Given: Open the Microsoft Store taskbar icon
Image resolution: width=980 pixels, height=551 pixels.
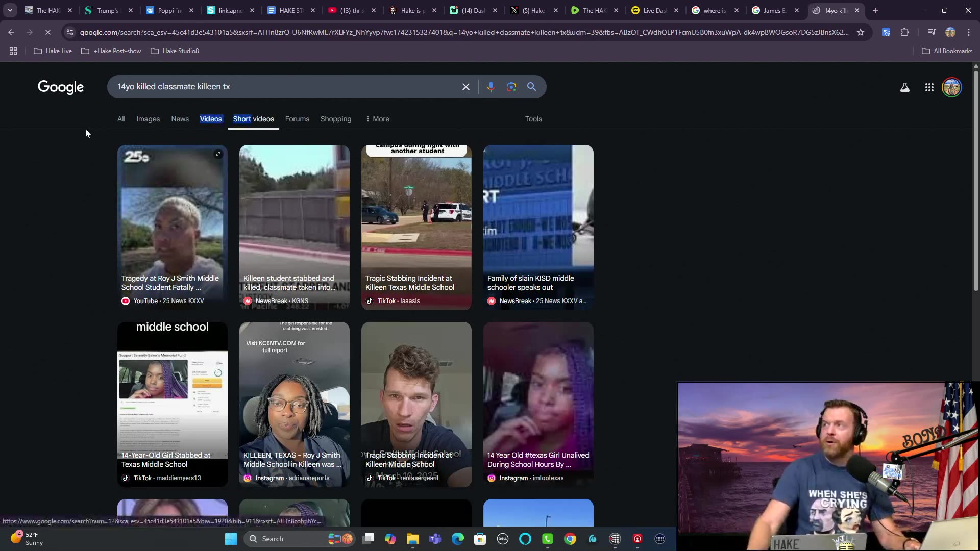Looking at the screenshot, I should (480, 539).
